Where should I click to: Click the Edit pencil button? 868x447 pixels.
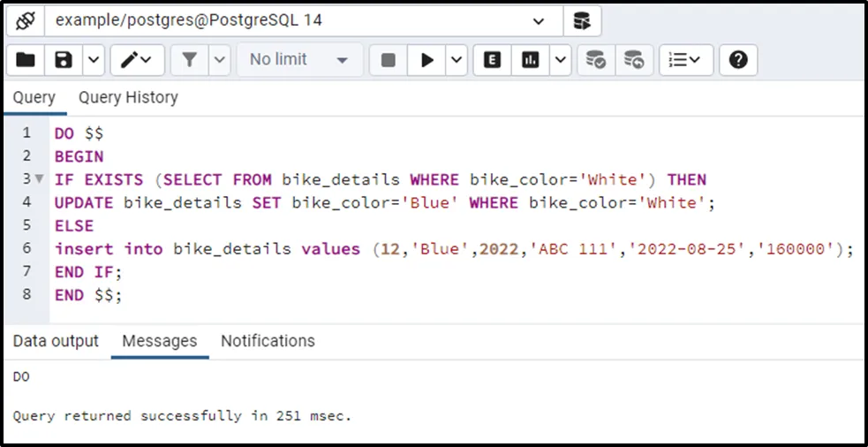pos(137,60)
